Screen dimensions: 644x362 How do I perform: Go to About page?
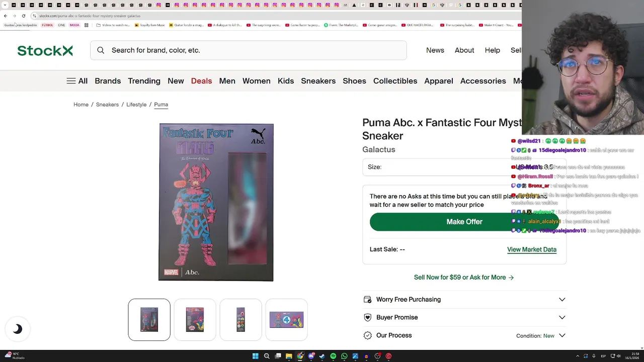464,50
